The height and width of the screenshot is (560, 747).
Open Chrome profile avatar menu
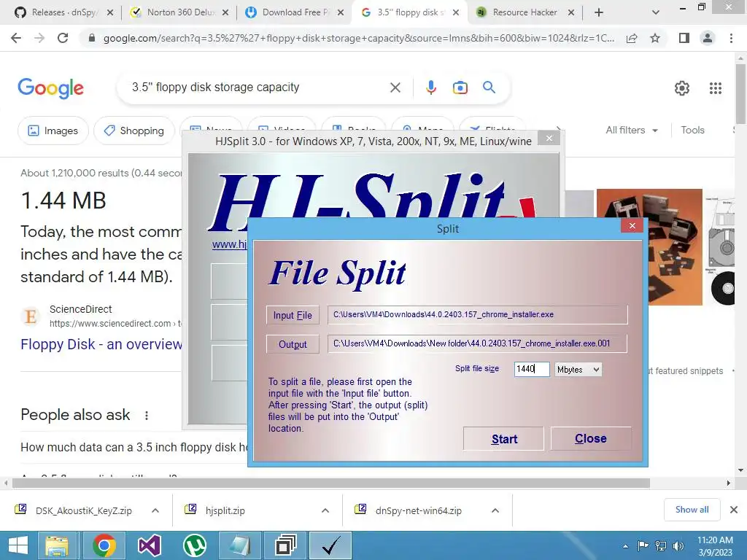(x=708, y=38)
